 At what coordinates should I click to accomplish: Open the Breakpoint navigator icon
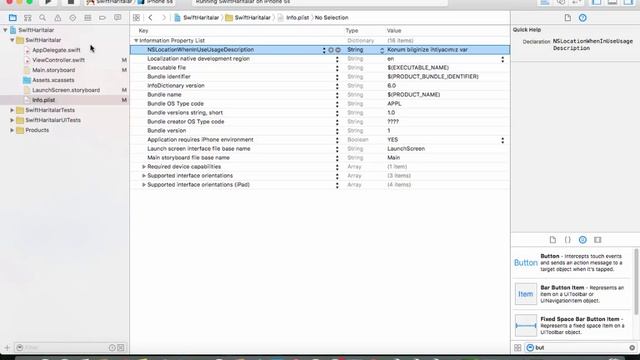click(x=102, y=18)
